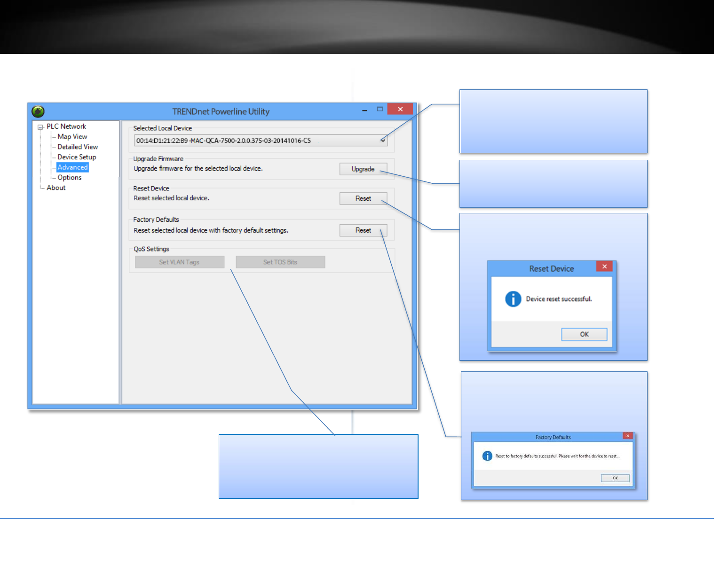Click the 'Device reset successful.' message text
The image size is (728, 564).
click(559, 299)
